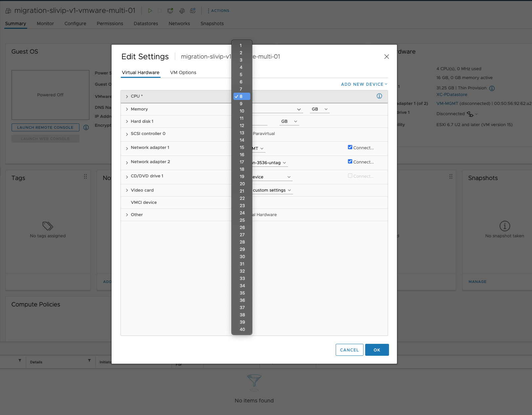The height and width of the screenshot is (415, 532).
Task: Click the Launch Remote Console toolbar icon
Action: (x=170, y=10)
